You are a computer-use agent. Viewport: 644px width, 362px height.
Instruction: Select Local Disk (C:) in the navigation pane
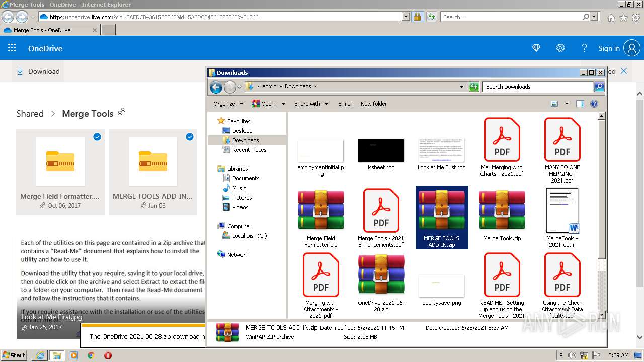coord(249,236)
